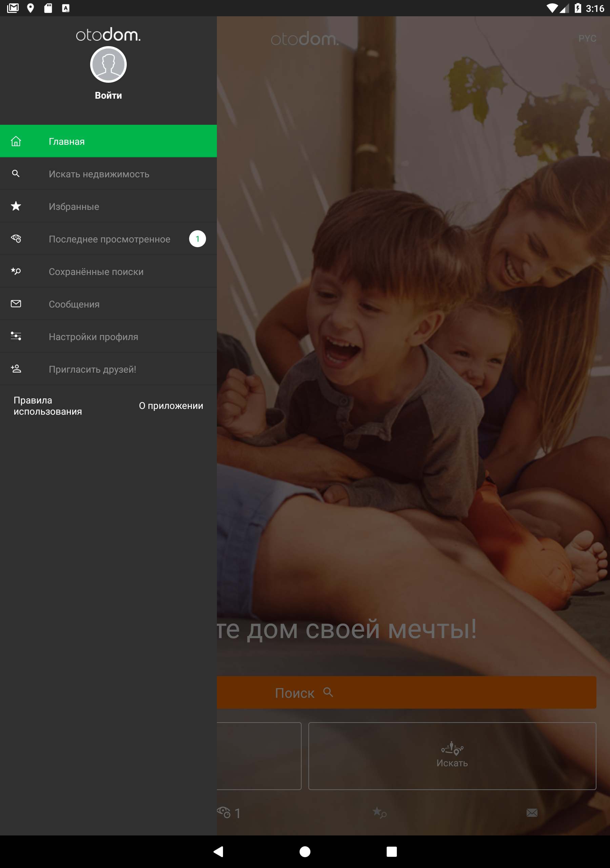Switch language via РУС button

[x=587, y=39]
